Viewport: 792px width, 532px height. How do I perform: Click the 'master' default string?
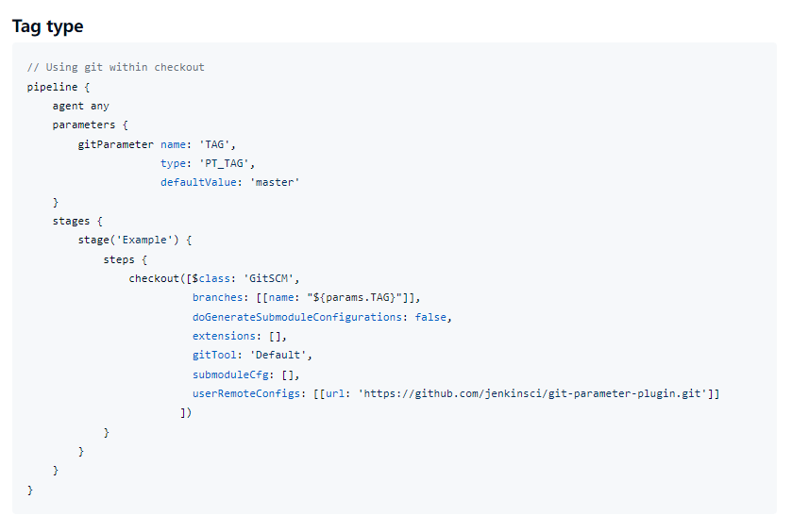click(275, 182)
